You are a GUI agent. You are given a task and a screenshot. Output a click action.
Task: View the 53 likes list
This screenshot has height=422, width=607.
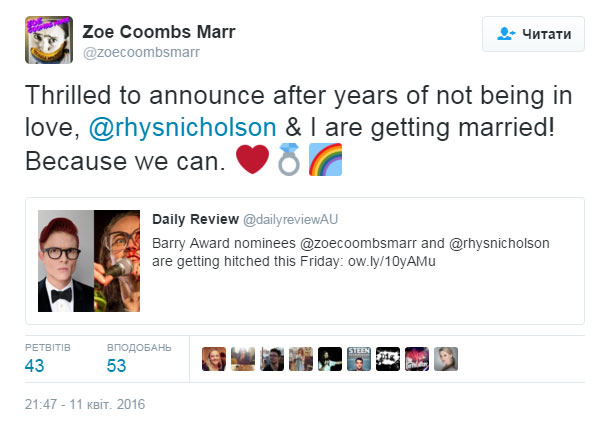pos(116,365)
